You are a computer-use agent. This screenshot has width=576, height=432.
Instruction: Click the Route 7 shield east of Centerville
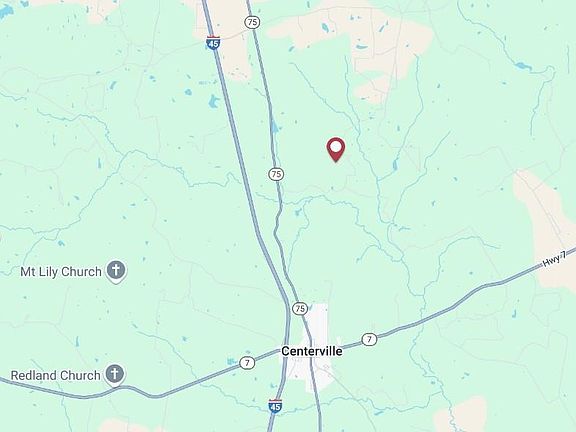[369, 339]
